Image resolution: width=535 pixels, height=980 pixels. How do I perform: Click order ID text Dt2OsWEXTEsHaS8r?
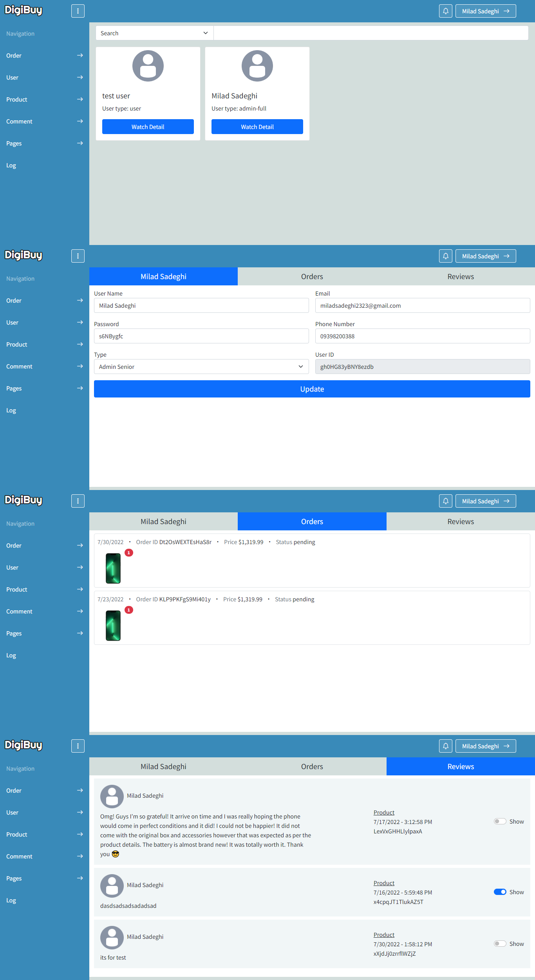[x=185, y=542]
